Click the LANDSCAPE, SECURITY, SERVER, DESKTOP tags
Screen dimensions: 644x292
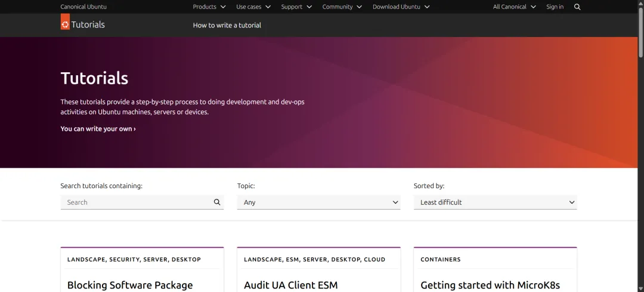[x=134, y=260]
